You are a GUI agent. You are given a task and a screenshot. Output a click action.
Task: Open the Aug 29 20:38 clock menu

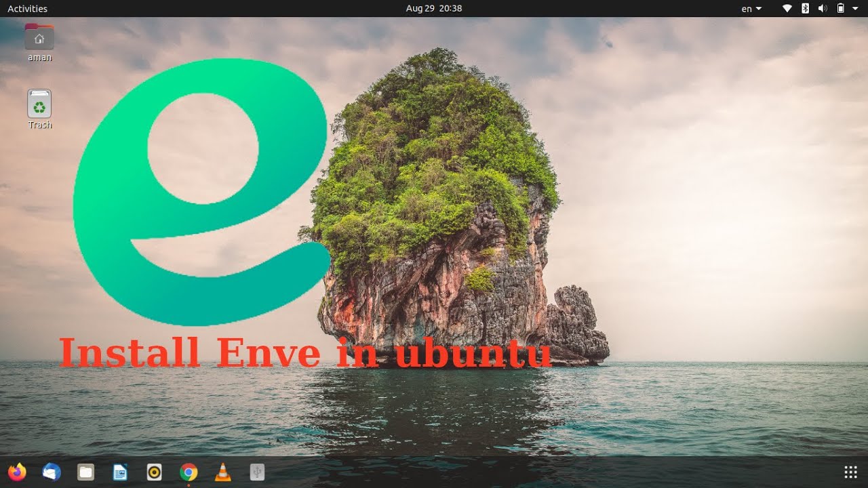[x=434, y=8]
